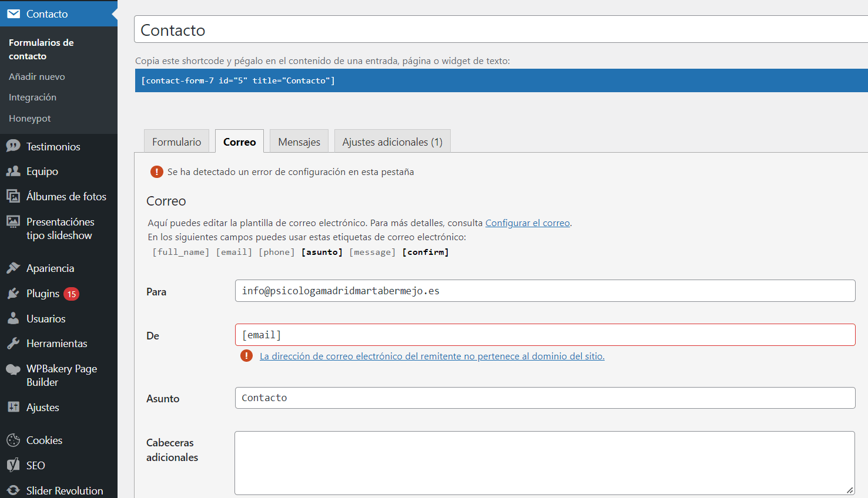Select the contact-form-7 shortcode field
The height and width of the screenshot is (498, 868).
click(501, 80)
